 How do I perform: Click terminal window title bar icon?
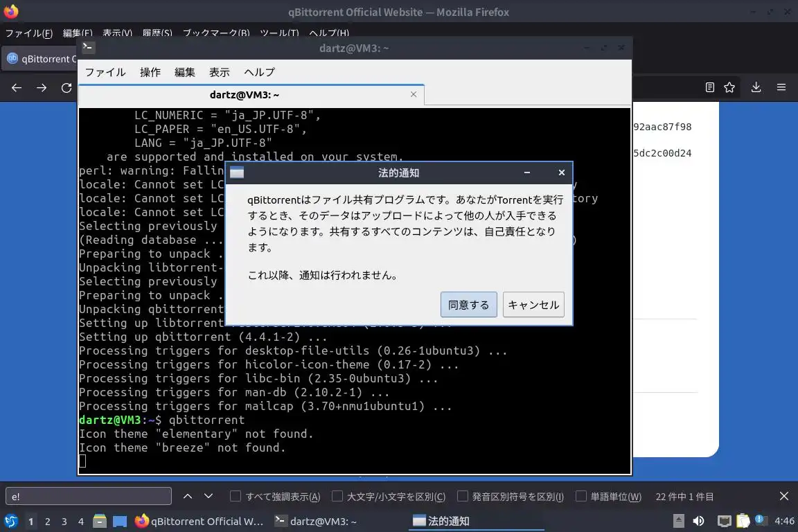click(x=87, y=47)
